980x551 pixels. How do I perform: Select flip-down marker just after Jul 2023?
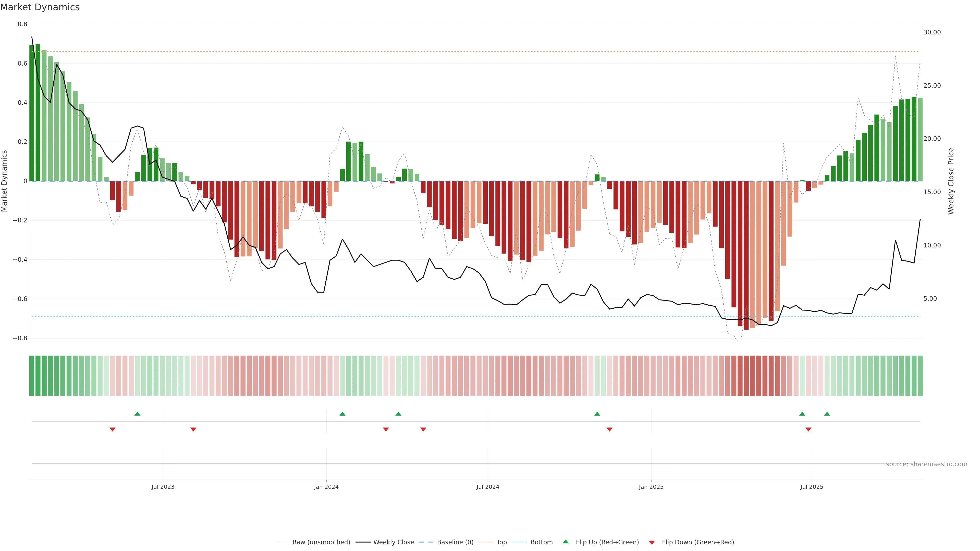193,429
